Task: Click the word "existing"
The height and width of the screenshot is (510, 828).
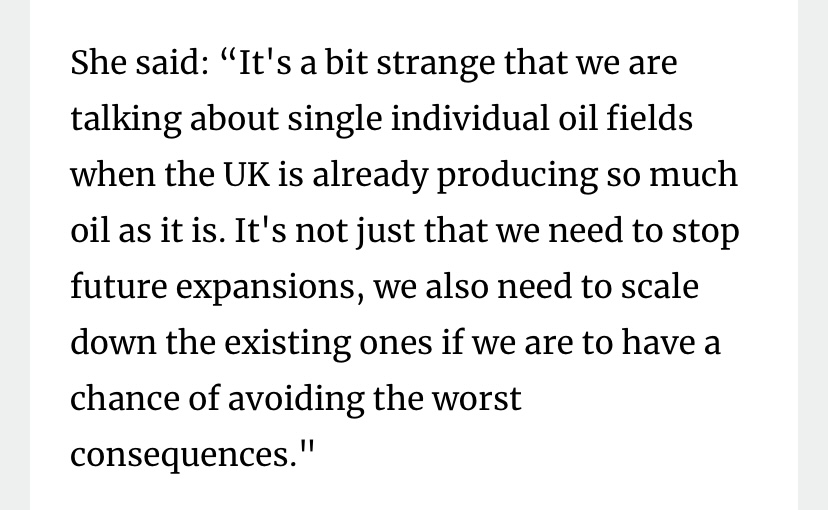Action: [287, 344]
